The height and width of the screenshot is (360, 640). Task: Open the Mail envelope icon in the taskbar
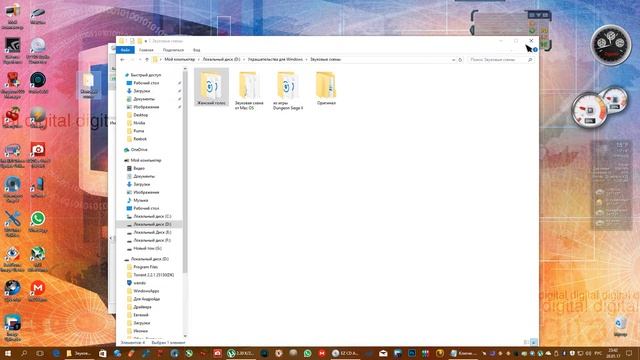(x=383, y=353)
